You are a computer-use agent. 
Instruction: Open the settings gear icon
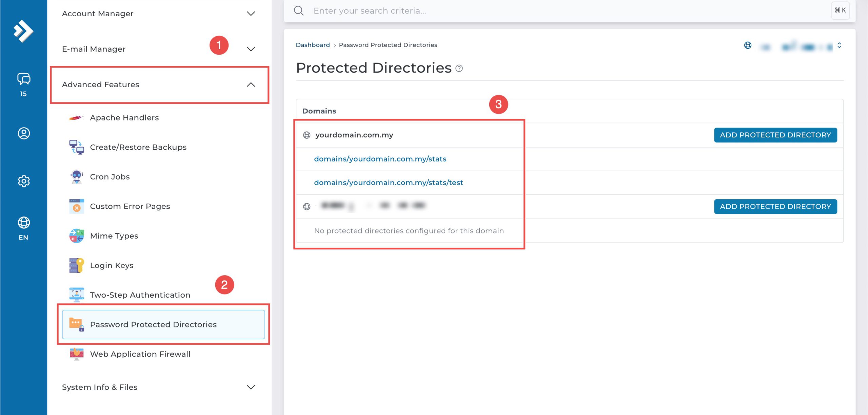tap(23, 181)
